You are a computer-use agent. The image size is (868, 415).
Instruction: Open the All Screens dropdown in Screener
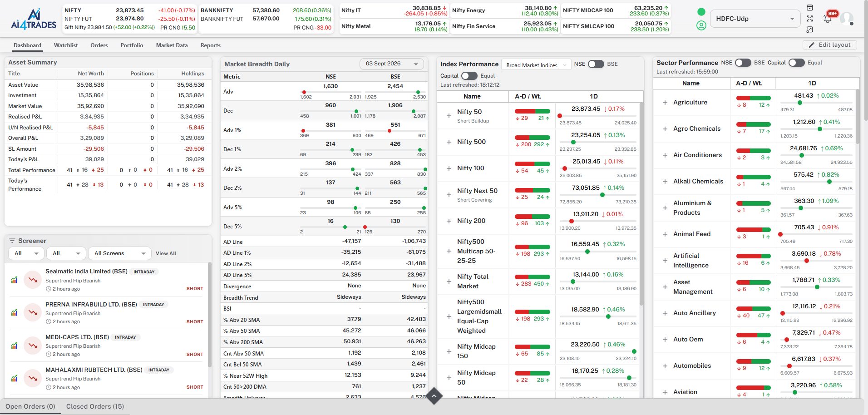click(x=120, y=253)
